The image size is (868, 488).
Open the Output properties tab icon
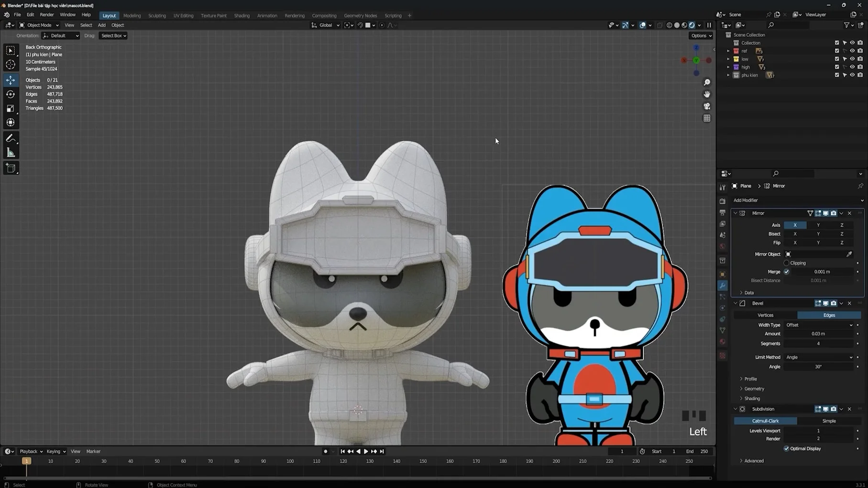pos(723,212)
